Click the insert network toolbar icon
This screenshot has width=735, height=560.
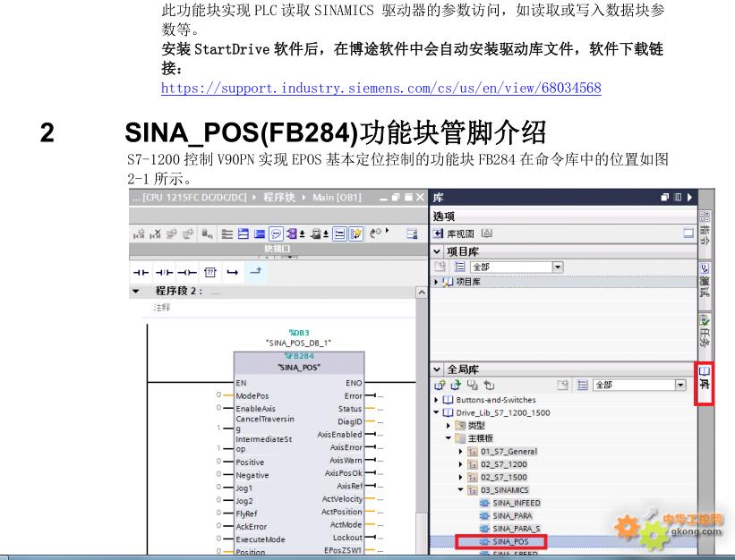point(139,233)
